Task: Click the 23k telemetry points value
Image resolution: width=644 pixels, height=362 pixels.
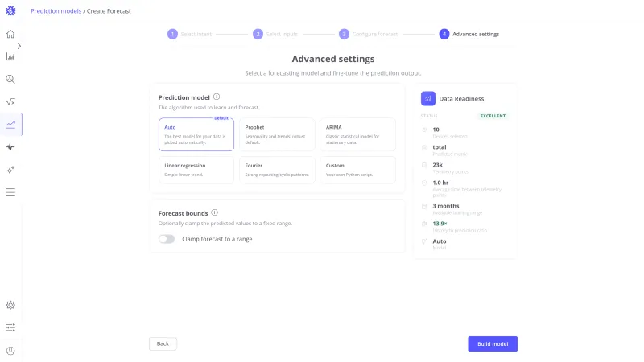Action: 437,165
